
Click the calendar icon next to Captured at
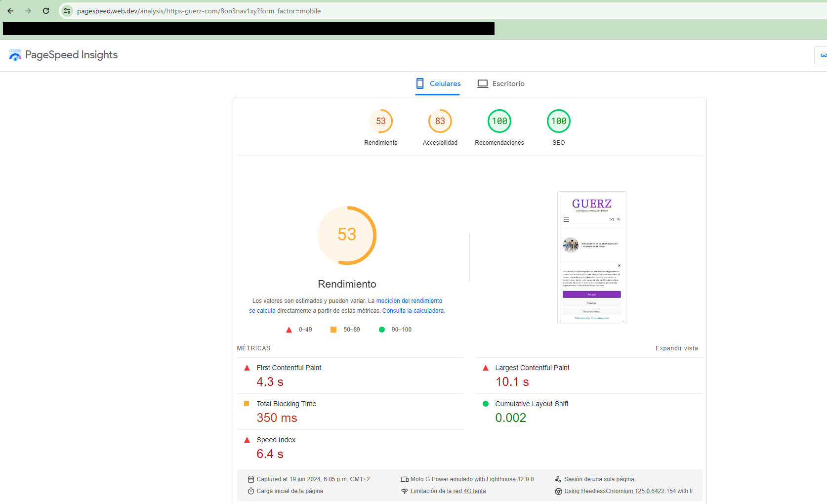pyautogui.click(x=251, y=479)
